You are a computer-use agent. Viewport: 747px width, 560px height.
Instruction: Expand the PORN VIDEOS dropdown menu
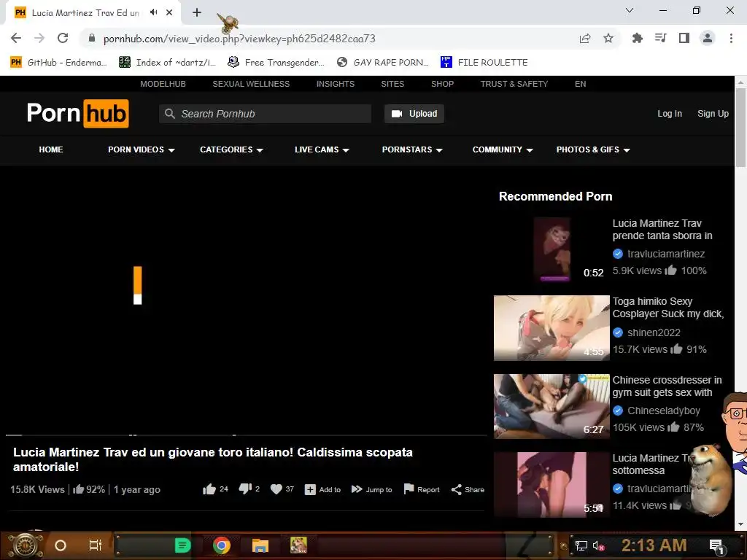tap(142, 149)
